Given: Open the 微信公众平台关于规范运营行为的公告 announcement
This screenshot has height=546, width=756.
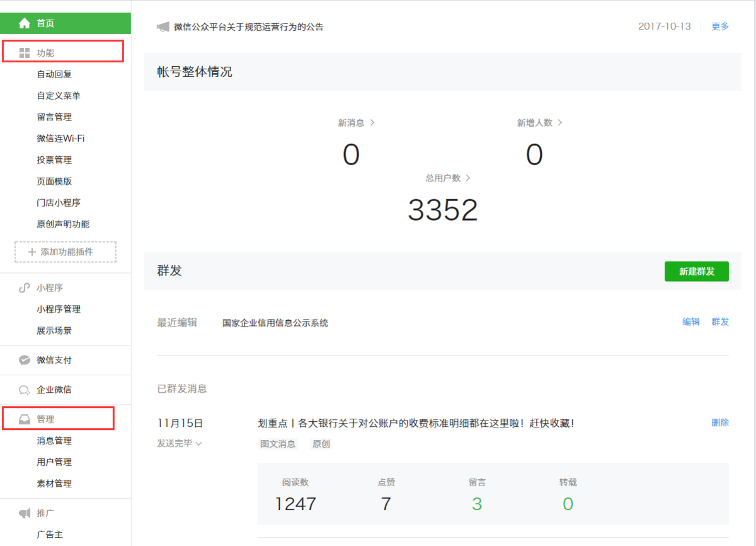Looking at the screenshot, I should click(249, 27).
